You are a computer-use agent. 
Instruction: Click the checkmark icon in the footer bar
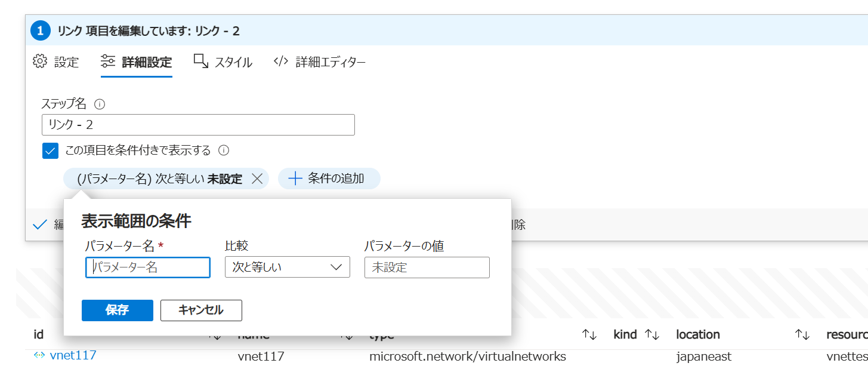[40, 225]
